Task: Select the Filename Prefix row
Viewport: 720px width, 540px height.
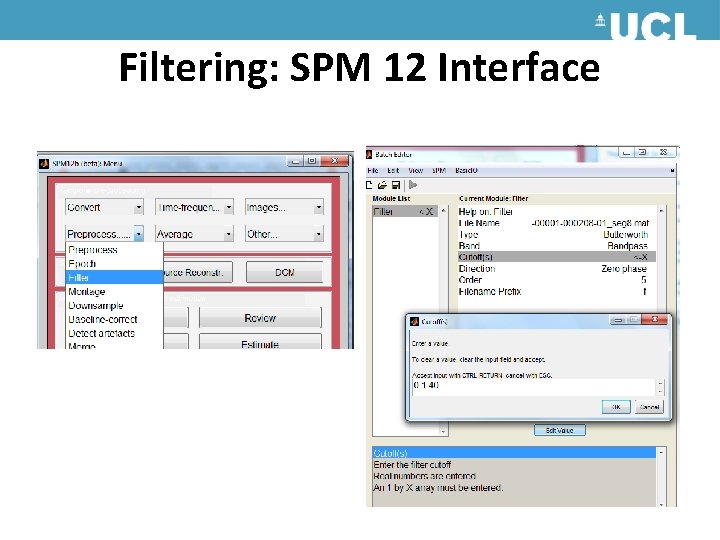Action: (x=557, y=291)
